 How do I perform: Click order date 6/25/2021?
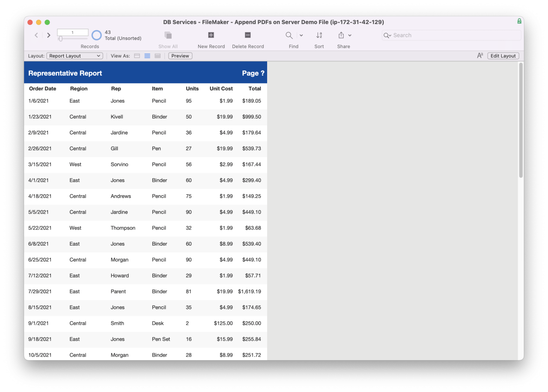tap(40, 260)
